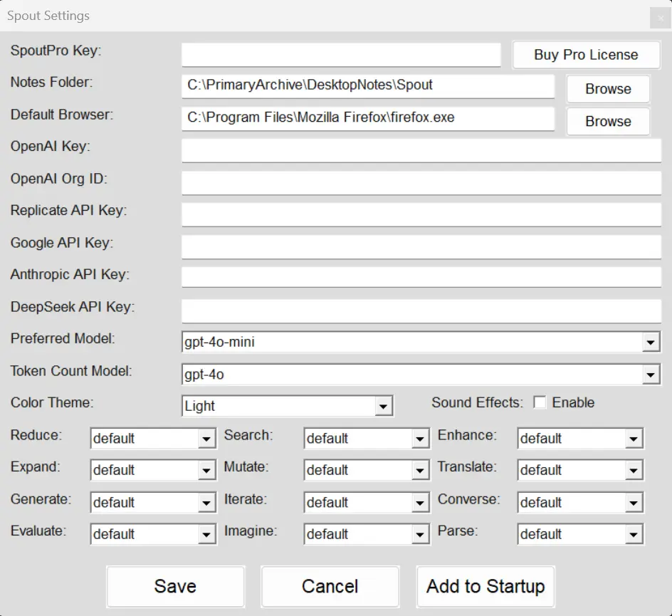672x616 pixels.
Task: Focus the Google API Key field
Action: [421, 247]
